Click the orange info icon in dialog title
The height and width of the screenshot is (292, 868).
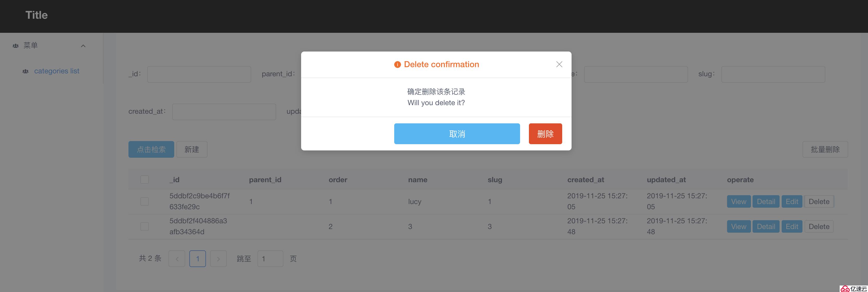(398, 64)
